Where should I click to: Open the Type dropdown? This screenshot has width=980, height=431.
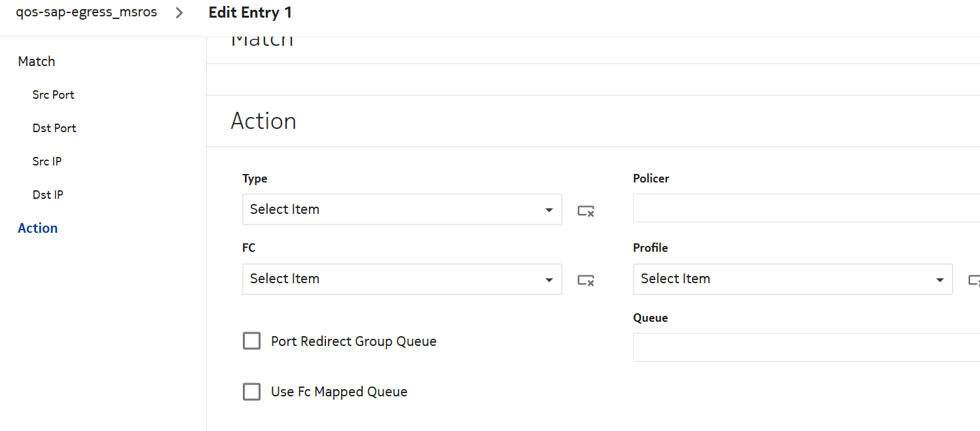[401, 209]
